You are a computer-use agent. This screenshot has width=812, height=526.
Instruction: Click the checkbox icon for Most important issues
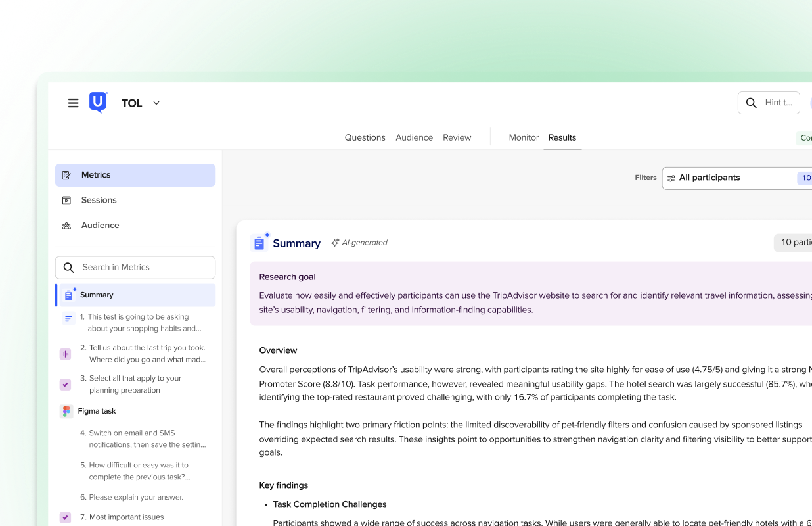click(66, 517)
